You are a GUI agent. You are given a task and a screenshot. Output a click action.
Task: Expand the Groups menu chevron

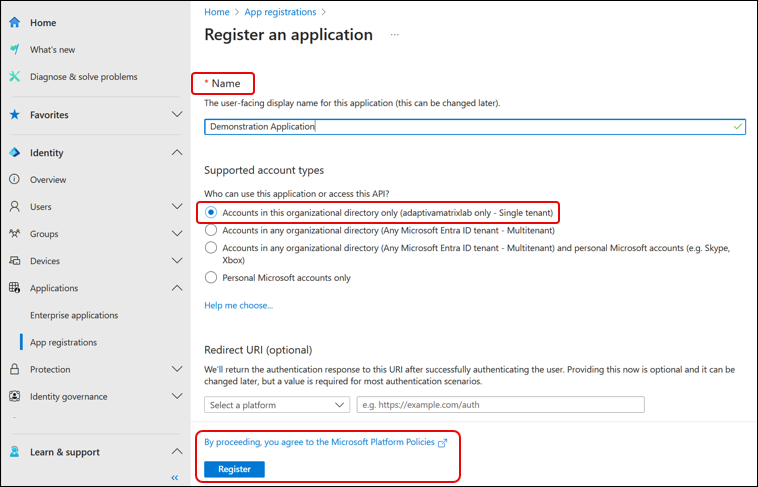point(177,234)
